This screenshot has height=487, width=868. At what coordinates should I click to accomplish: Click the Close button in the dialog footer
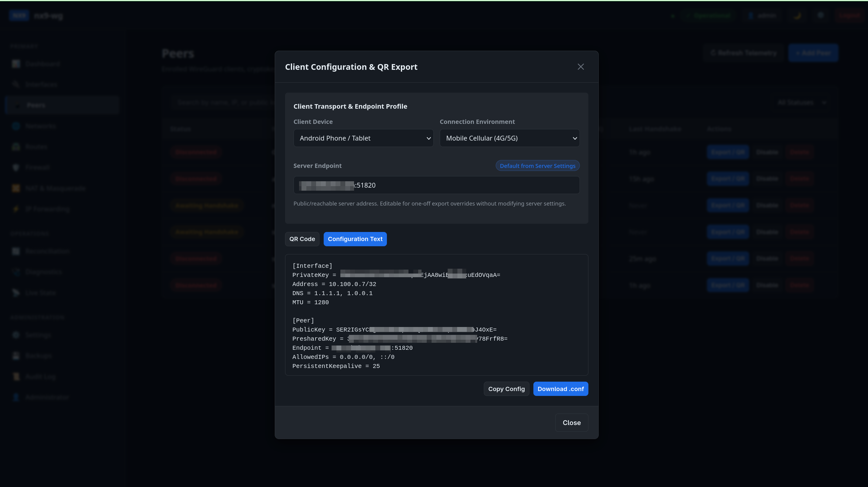pyautogui.click(x=571, y=423)
